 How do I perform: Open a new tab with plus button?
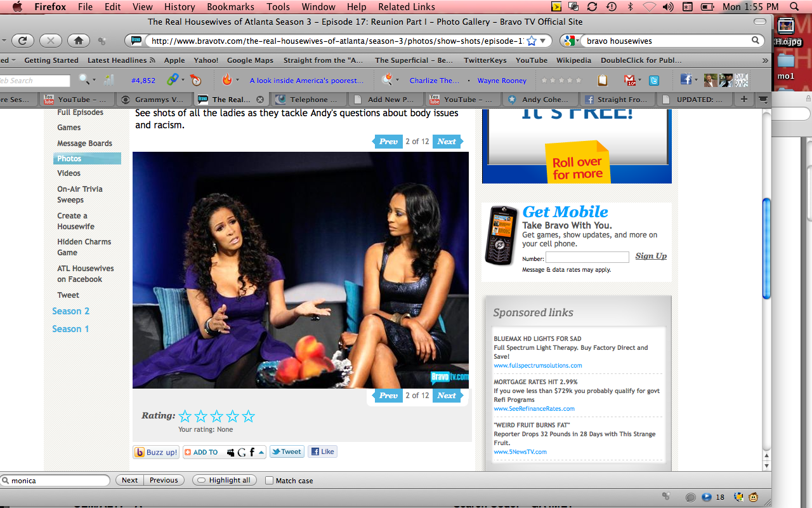743,100
